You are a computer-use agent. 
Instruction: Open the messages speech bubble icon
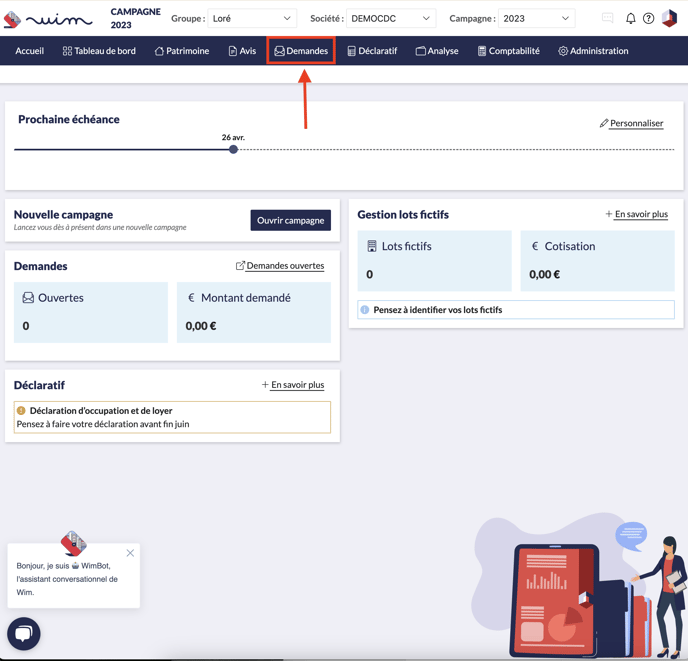coord(607,19)
